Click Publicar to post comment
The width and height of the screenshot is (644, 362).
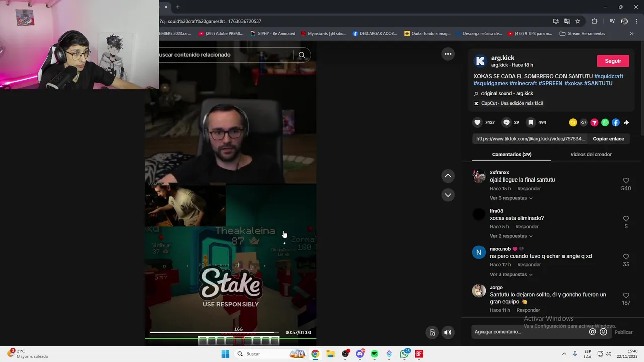623,332
